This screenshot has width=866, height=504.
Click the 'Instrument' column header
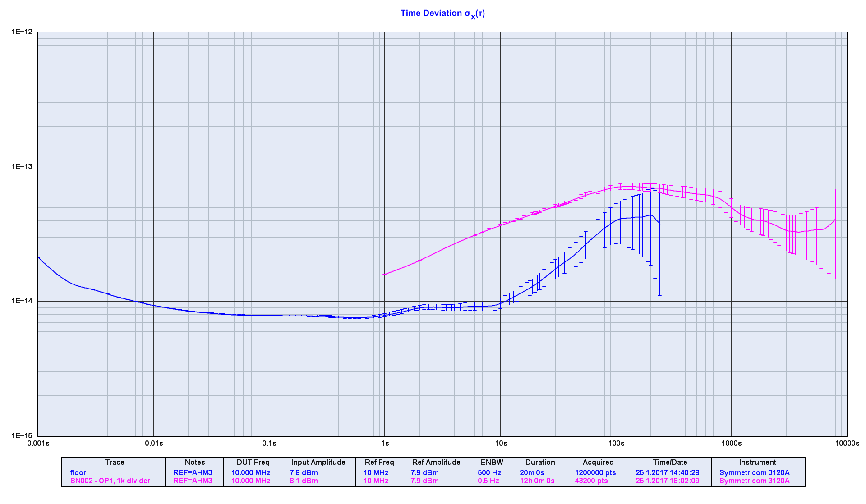point(757,462)
